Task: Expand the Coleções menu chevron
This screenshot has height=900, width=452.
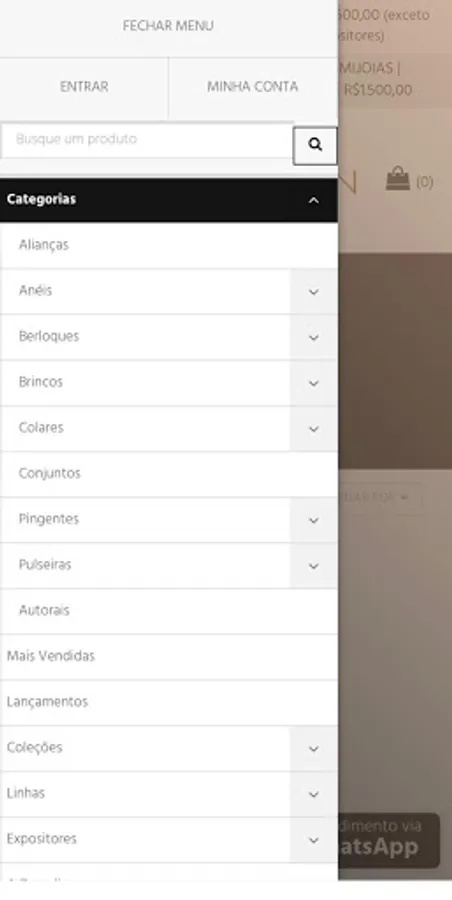Action: click(314, 748)
